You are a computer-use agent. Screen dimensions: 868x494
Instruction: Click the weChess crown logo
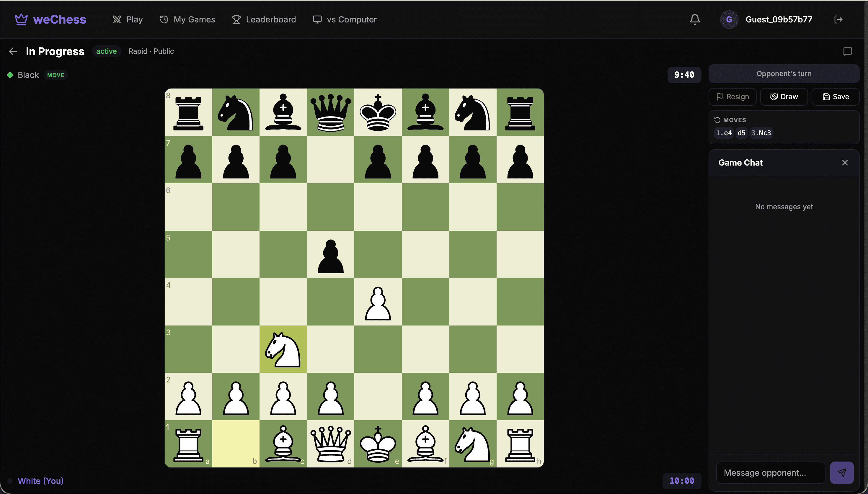(21, 19)
